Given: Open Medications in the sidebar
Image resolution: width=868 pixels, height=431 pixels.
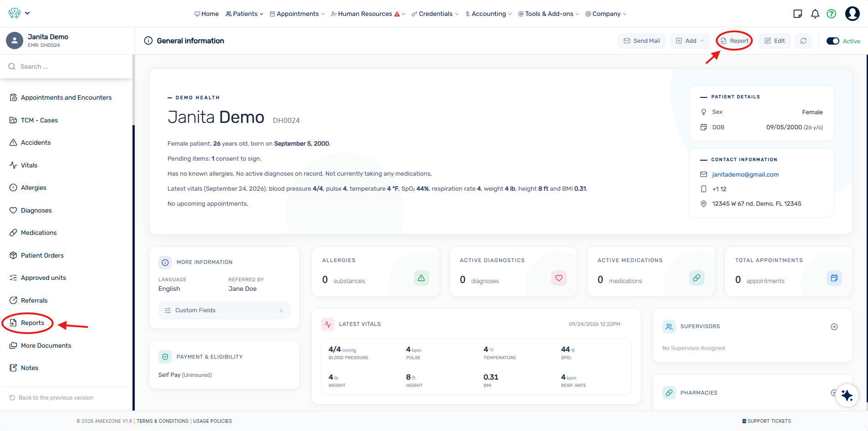Looking at the screenshot, I should tap(39, 233).
